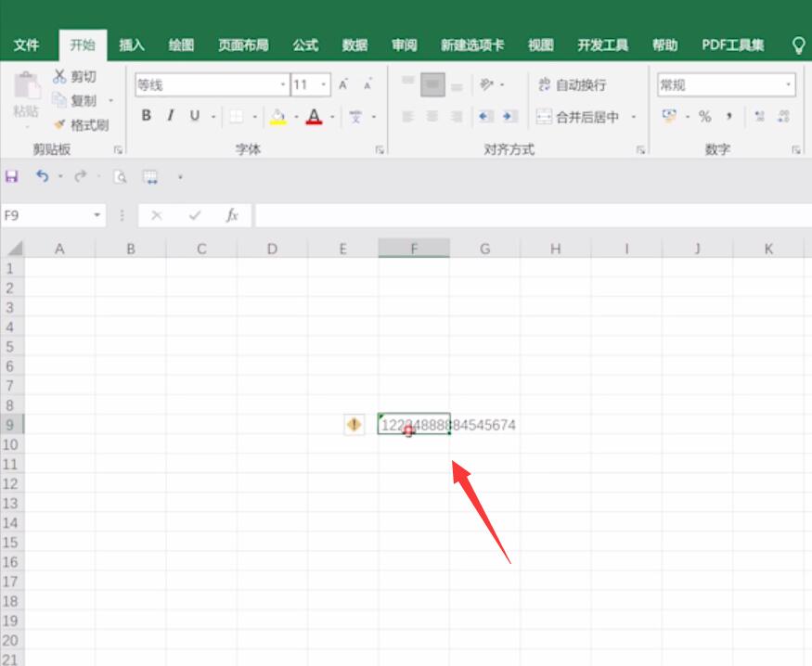Viewport: 812px width, 666px height.
Task: Open the number format box (常规)
Action: 727,84
